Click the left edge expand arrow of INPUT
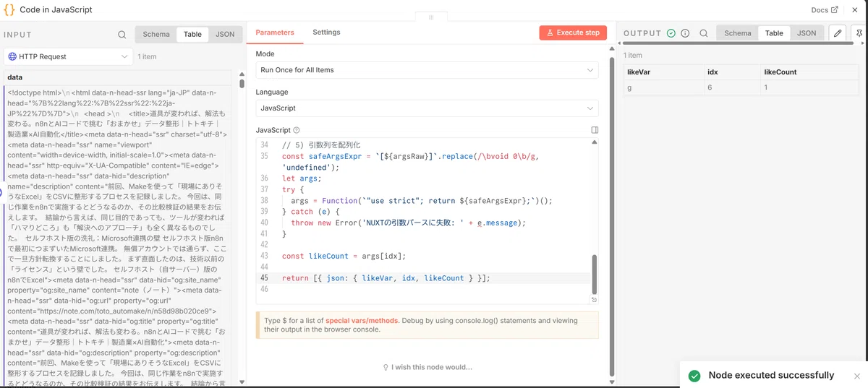 click(x=2, y=192)
